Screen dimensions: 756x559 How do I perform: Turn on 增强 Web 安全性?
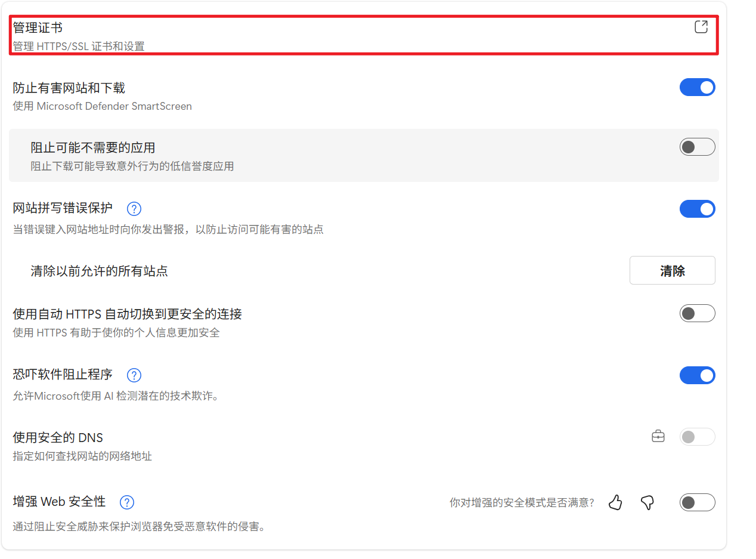coord(697,502)
